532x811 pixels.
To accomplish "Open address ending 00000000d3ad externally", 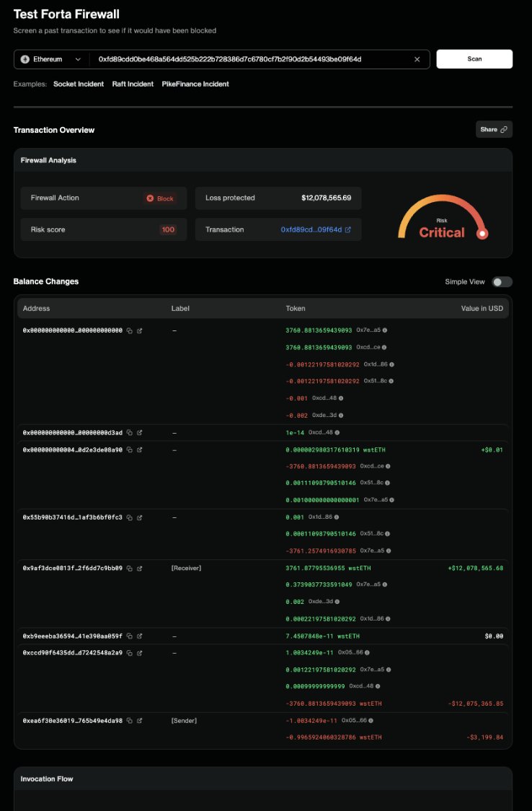I will point(139,432).
